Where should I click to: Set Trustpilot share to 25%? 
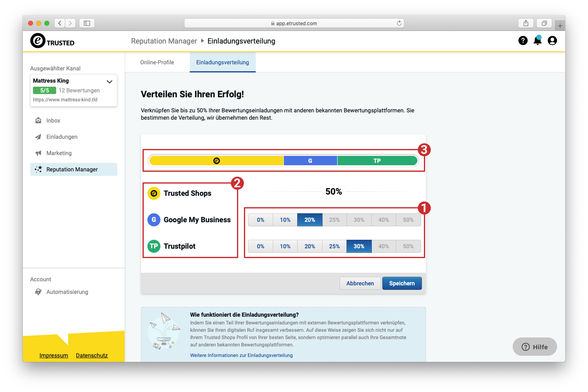coord(334,246)
